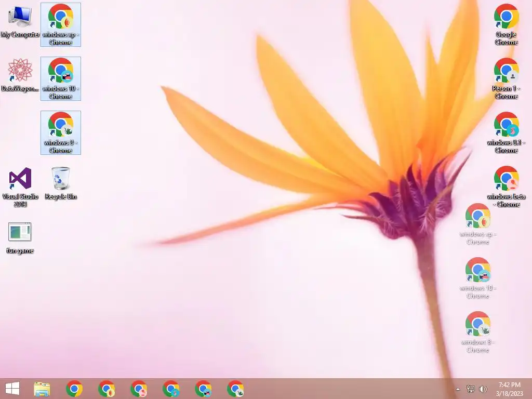
Task: Open taskbar Chrome with green plant profile badge
Action: click(235, 389)
